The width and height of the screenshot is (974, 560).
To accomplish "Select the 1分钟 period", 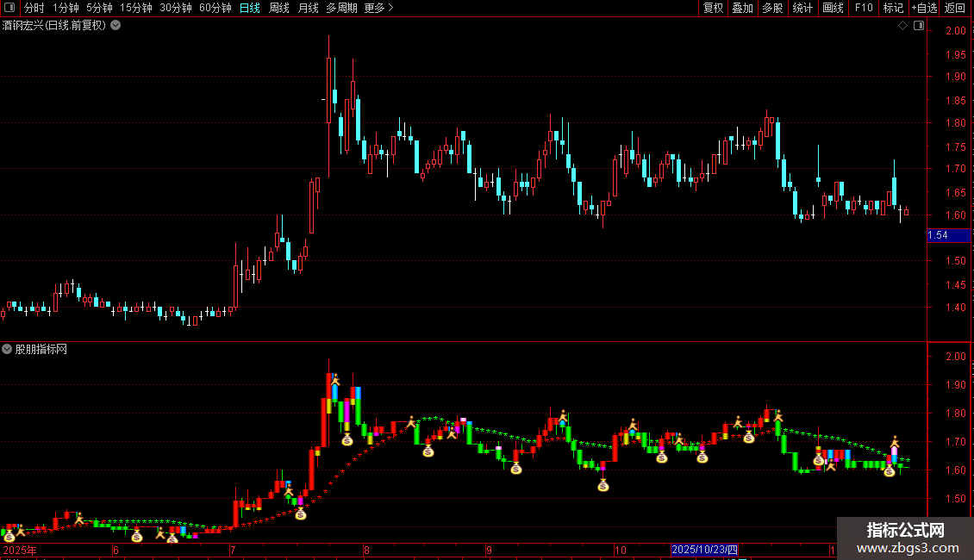I will point(66,8).
